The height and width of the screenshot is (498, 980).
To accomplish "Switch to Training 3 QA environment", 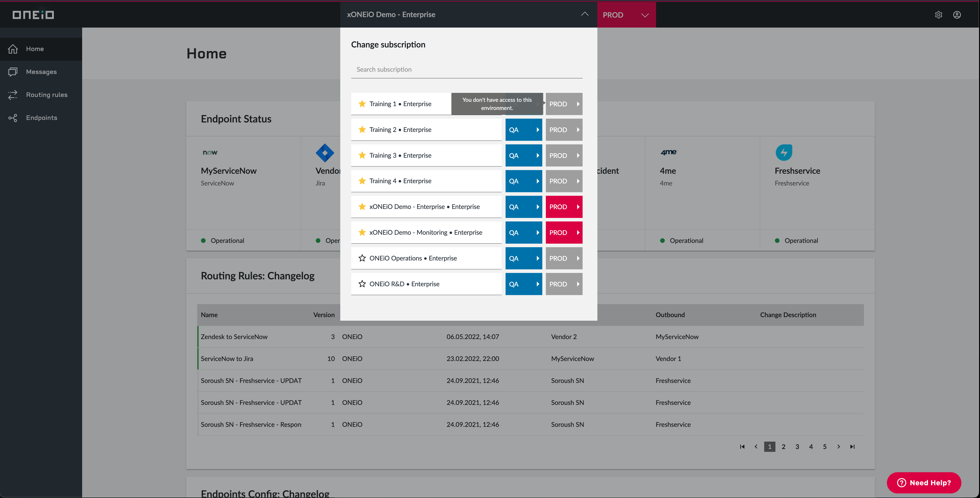I will [523, 156].
